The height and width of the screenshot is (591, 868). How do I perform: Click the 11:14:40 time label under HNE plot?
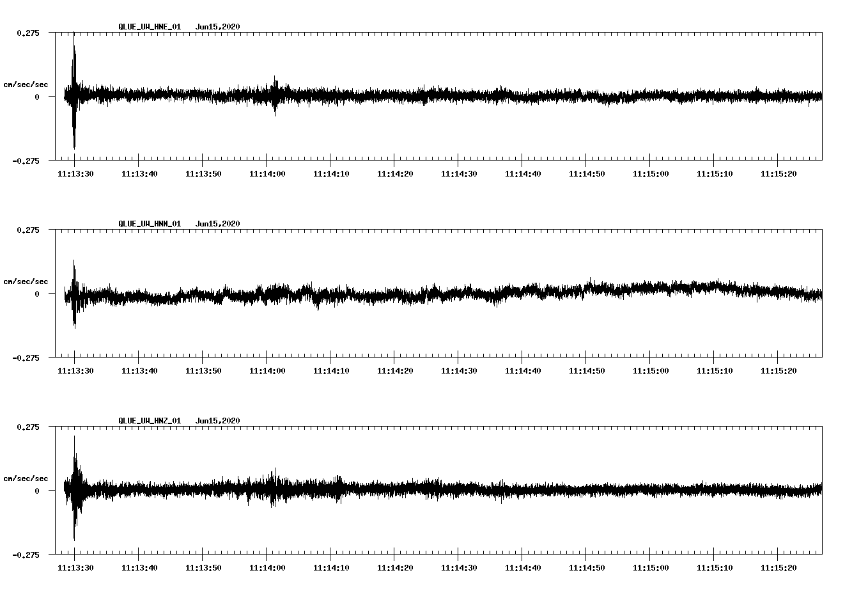tap(523, 174)
